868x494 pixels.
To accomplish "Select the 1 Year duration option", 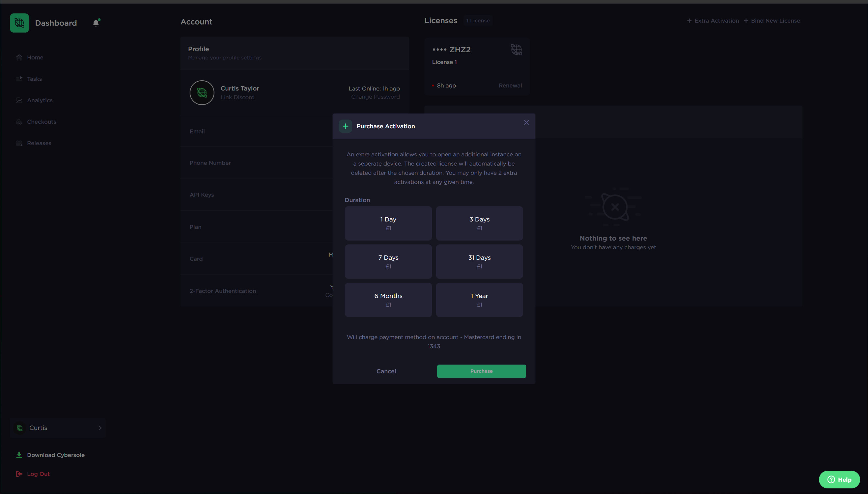I will 479,300.
